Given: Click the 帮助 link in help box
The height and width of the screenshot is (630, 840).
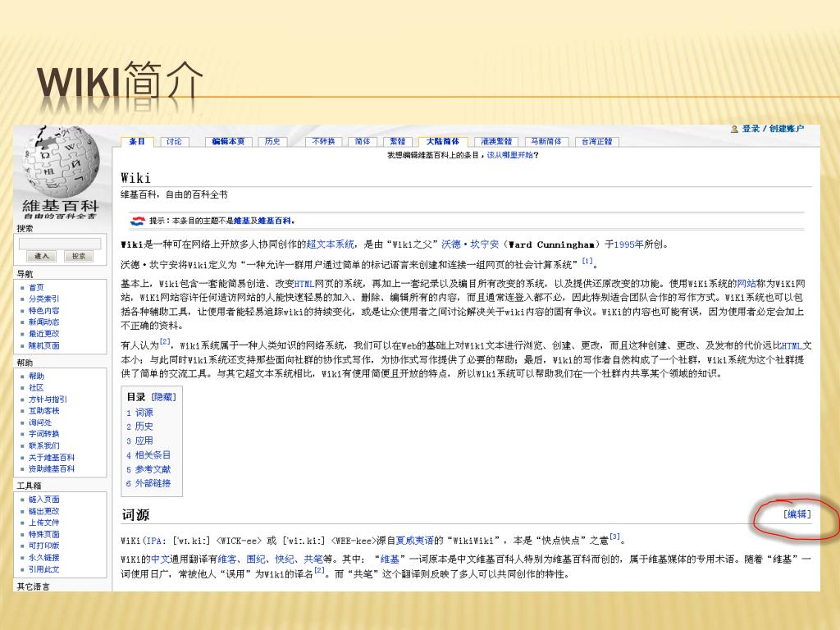Looking at the screenshot, I should (x=36, y=376).
